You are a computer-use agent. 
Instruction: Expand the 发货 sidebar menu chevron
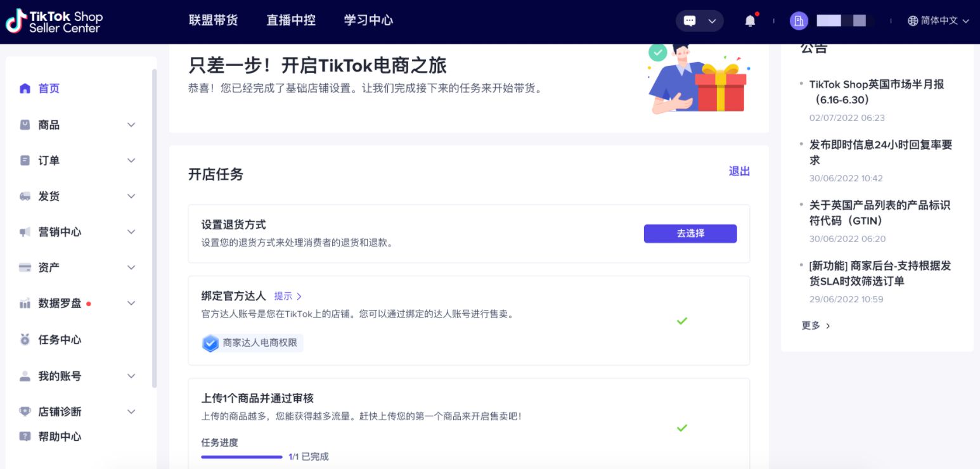point(131,196)
